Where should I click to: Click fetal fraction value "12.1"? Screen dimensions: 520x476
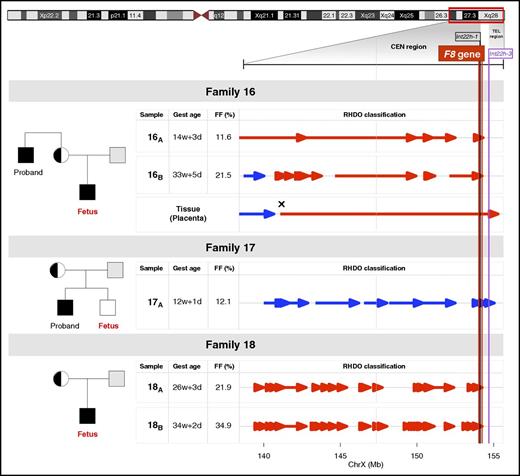223,302
